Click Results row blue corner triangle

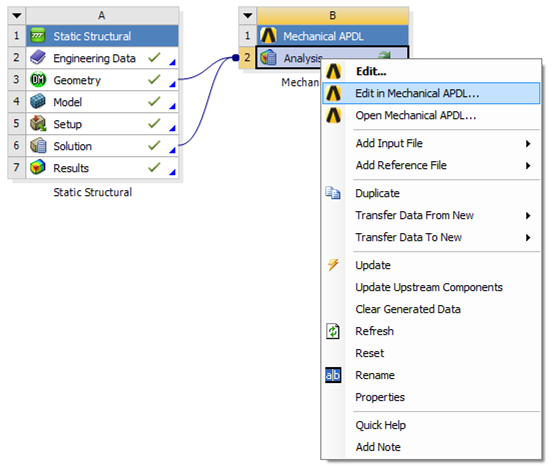tap(173, 172)
